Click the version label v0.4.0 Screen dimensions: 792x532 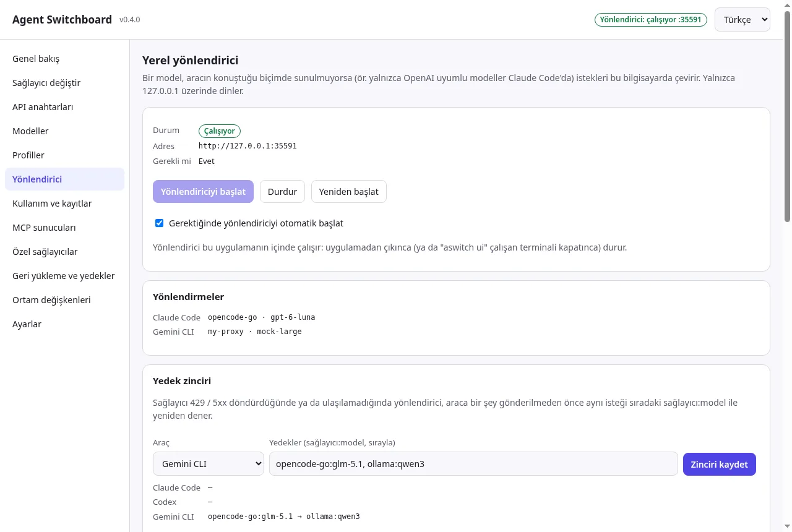point(130,20)
